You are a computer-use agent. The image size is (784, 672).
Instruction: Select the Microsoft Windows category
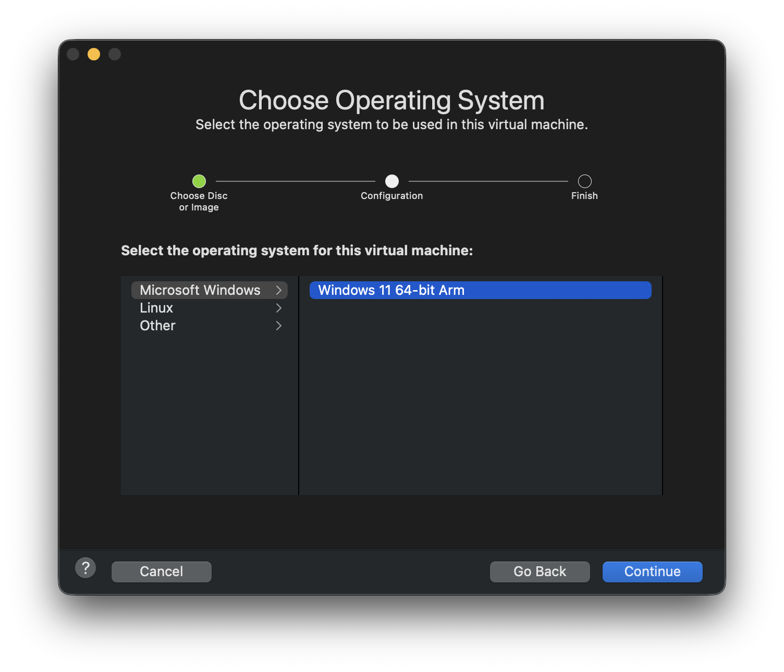[x=200, y=290]
